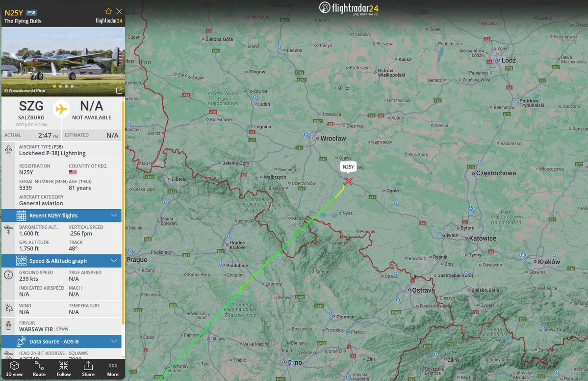
Task: Click the SZG Salzburg origin airport
Action: pyautogui.click(x=31, y=111)
